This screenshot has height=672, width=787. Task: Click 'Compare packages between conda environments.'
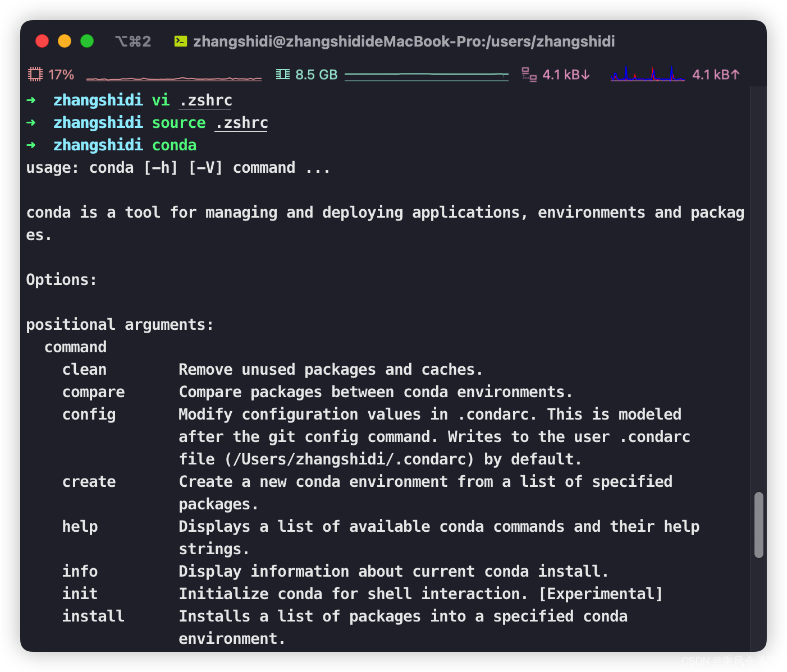click(x=376, y=392)
